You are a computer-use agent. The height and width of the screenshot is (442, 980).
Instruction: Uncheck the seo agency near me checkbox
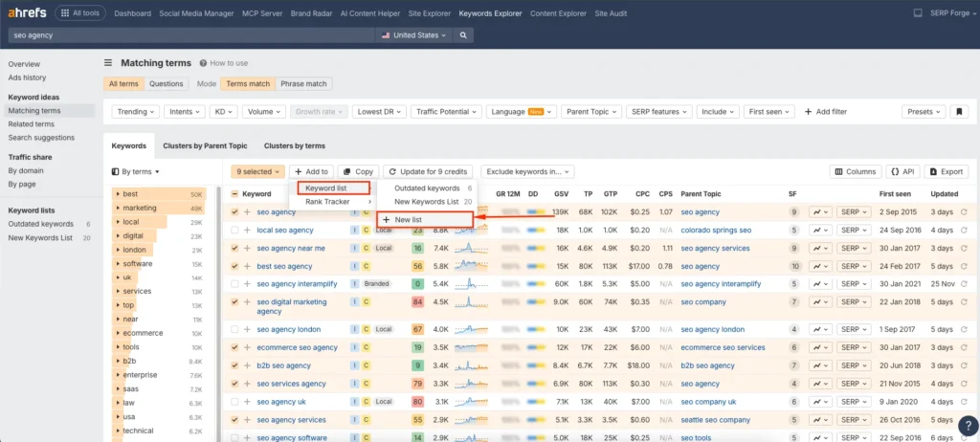tap(234, 248)
